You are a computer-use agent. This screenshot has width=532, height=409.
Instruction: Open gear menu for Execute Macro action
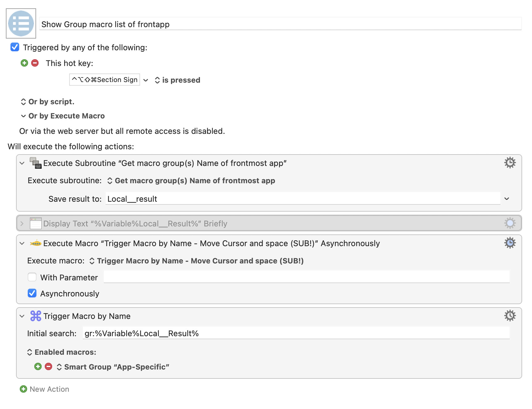click(x=510, y=243)
